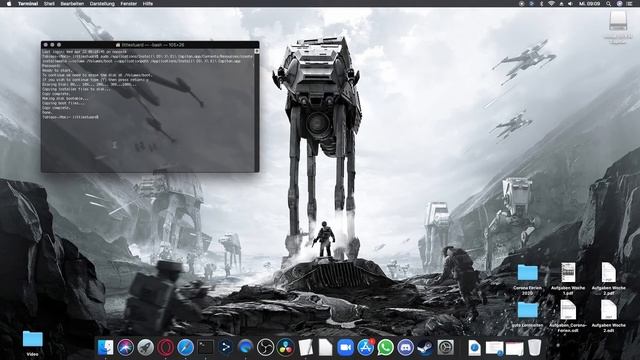This screenshot has width=640, height=360.
Task: Open Bluetooth menu bar icon
Action: tap(542, 4)
